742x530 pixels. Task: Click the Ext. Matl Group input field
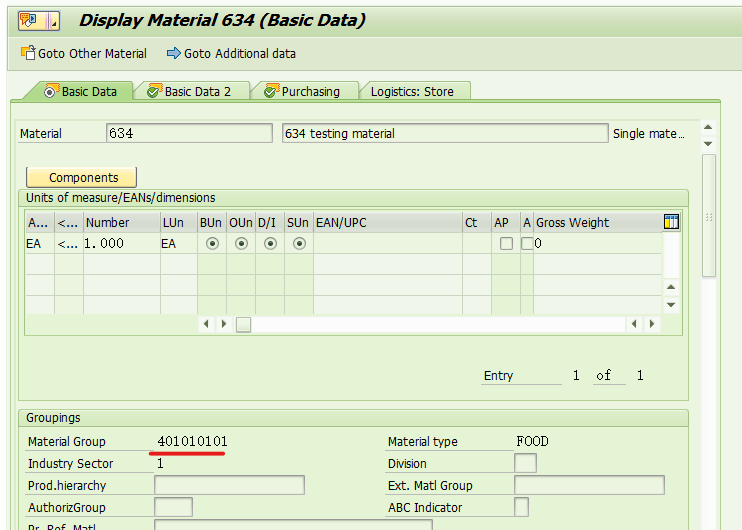tap(589, 486)
